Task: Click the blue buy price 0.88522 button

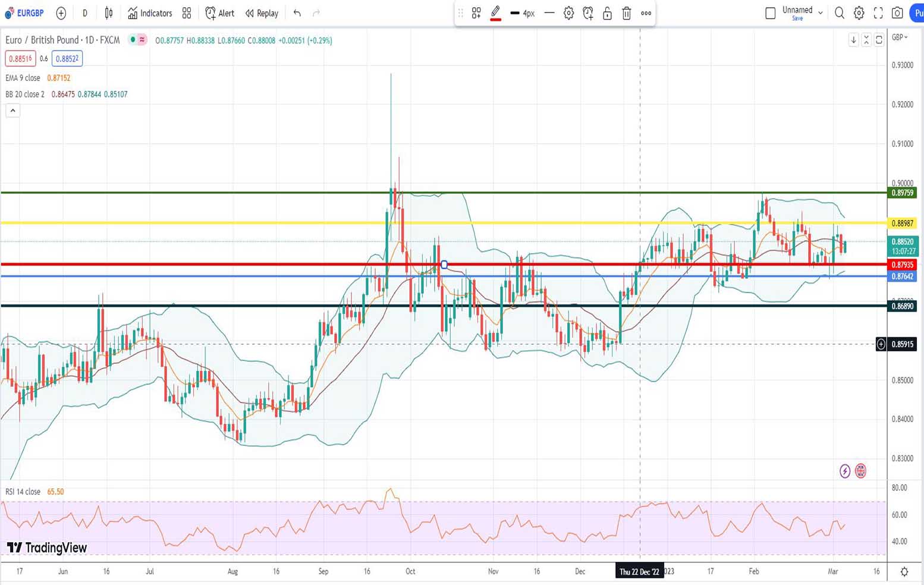Action: 67,58
